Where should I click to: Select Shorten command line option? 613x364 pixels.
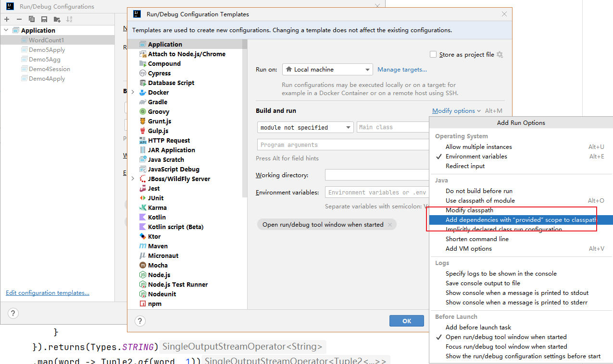pyautogui.click(x=521, y=239)
